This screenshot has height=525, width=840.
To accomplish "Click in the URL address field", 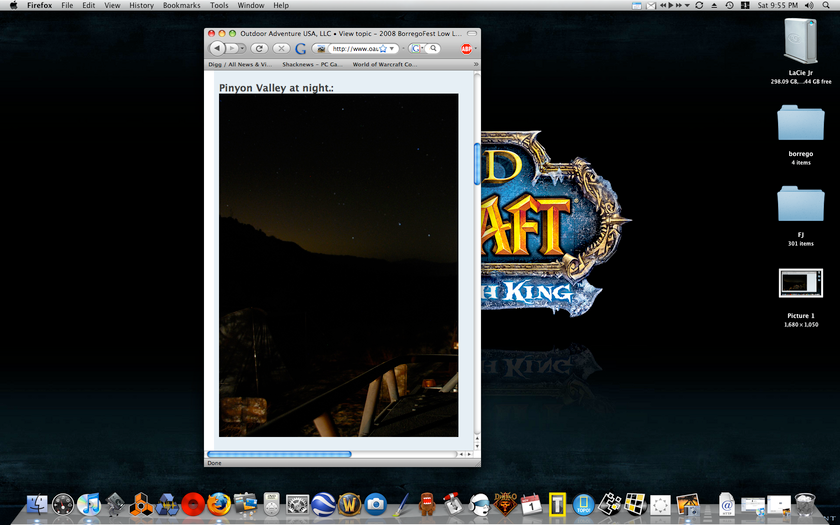I will [x=355, y=48].
